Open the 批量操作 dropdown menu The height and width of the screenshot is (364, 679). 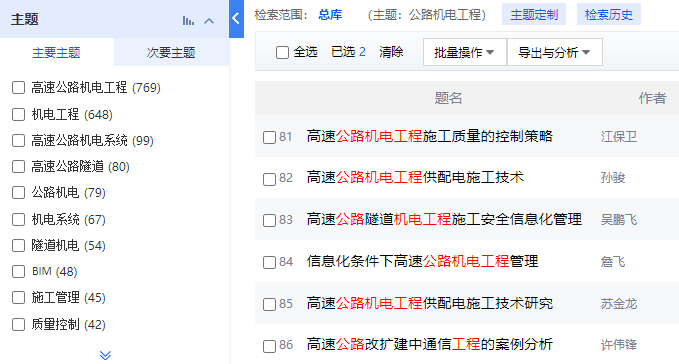coord(465,52)
